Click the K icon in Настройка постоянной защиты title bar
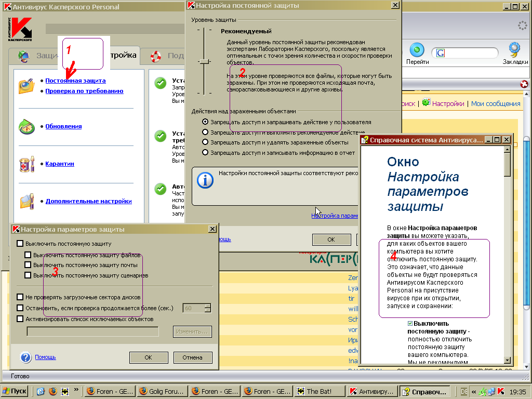Viewport: 532px width, 399px height. coord(191,5)
